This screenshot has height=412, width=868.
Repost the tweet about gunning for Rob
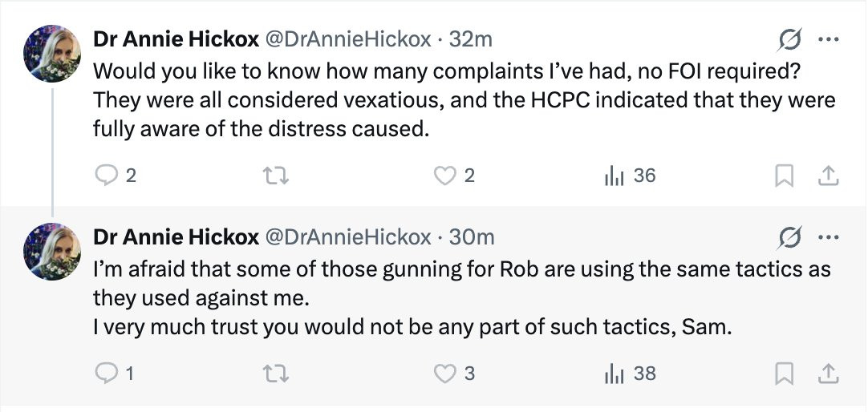[276, 374]
